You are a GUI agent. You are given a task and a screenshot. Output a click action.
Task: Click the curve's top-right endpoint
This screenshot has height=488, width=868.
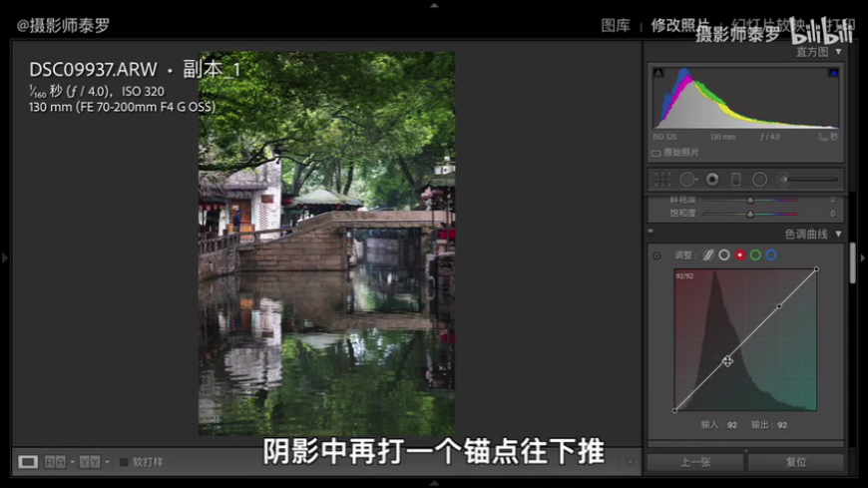(x=816, y=269)
